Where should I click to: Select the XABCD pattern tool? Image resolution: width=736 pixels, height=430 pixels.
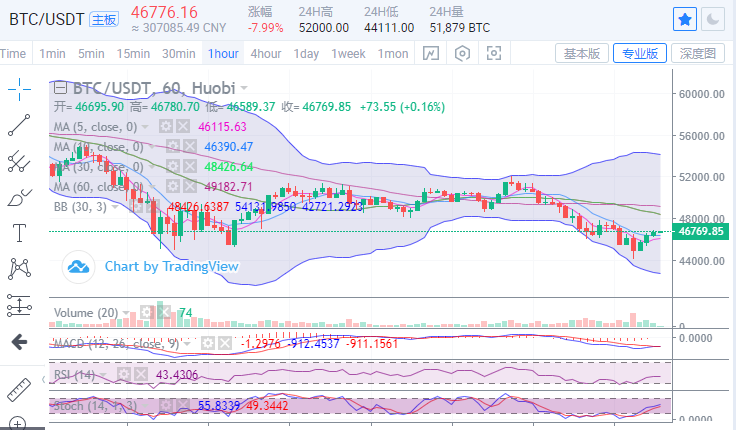coord(19,269)
